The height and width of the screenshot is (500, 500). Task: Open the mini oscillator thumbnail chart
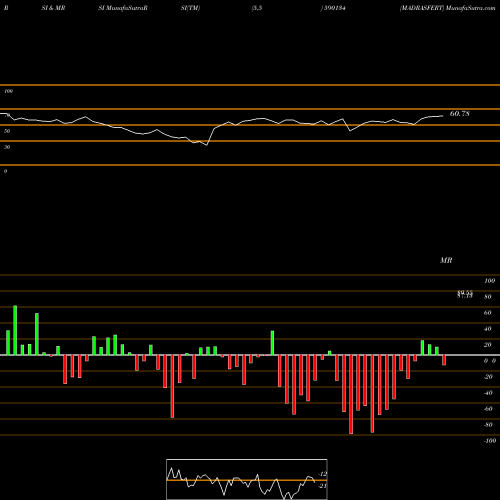pyautogui.click(x=247, y=479)
